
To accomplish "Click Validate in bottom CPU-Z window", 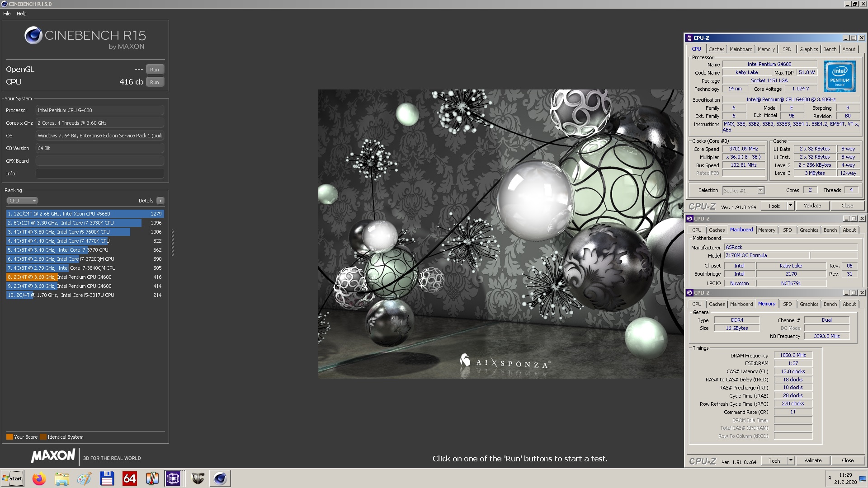I will tap(813, 461).
